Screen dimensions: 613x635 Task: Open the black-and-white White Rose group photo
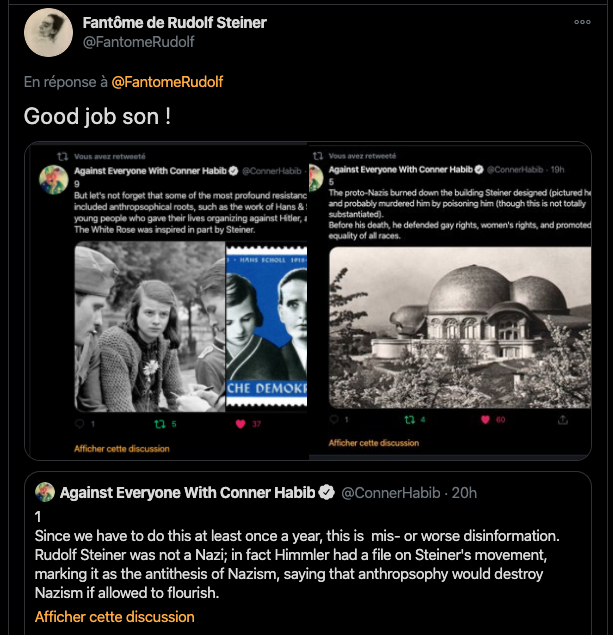coord(150,327)
